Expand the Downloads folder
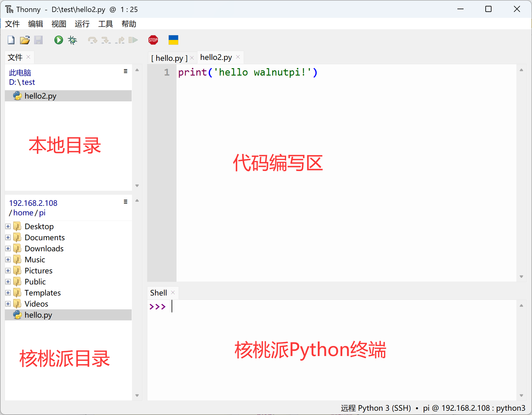 pos(8,249)
